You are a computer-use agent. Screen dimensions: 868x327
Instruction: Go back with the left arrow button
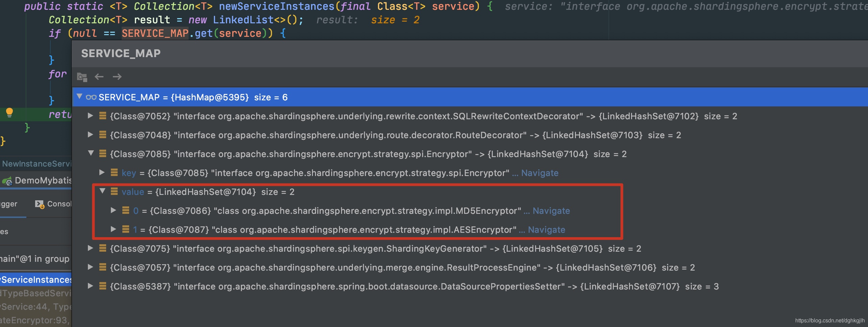click(x=99, y=77)
